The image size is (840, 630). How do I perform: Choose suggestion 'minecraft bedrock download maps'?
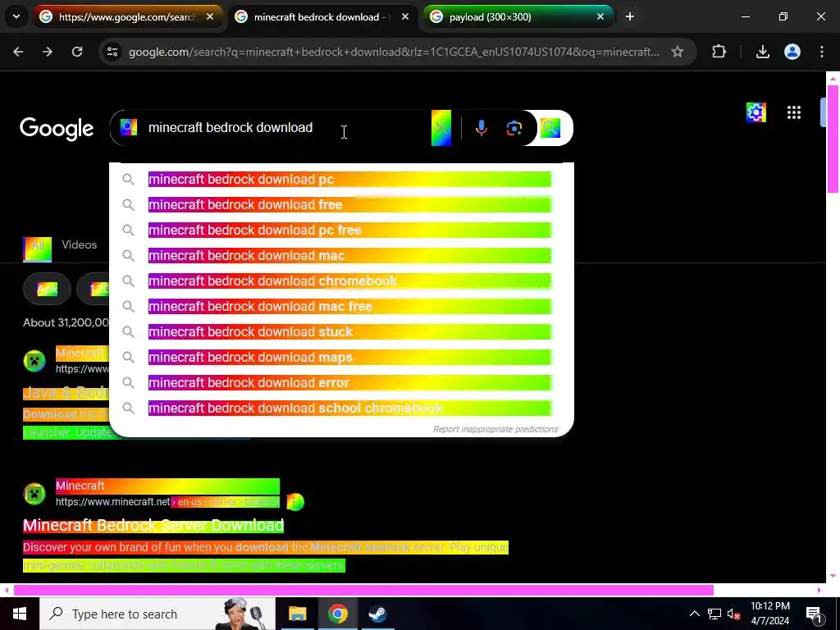click(x=341, y=358)
